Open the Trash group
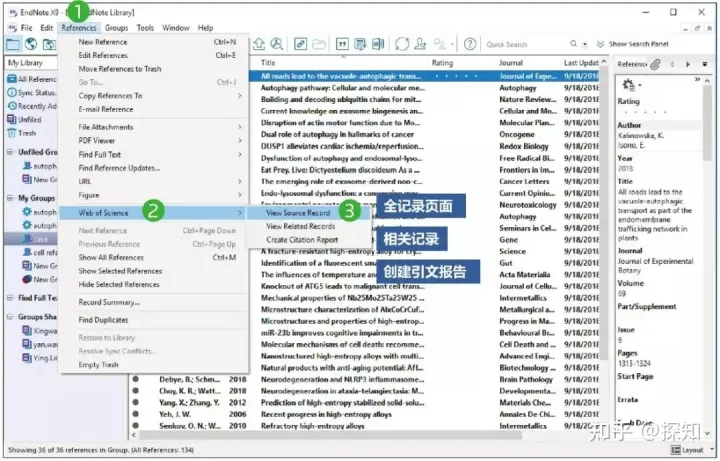Viewport: 720px width, 461px height. click(22, 133)
